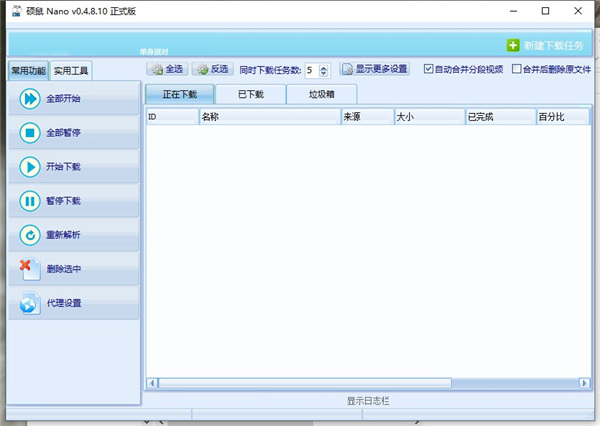Click the app icon in title bar
This screenshot has width=600, height=426.
tap(16, 11)
